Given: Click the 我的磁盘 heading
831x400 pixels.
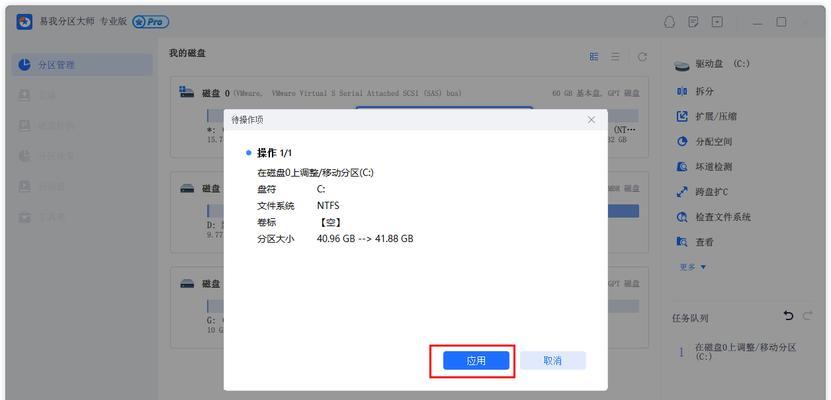Looking at the screenshot, I should pos(188,53).
